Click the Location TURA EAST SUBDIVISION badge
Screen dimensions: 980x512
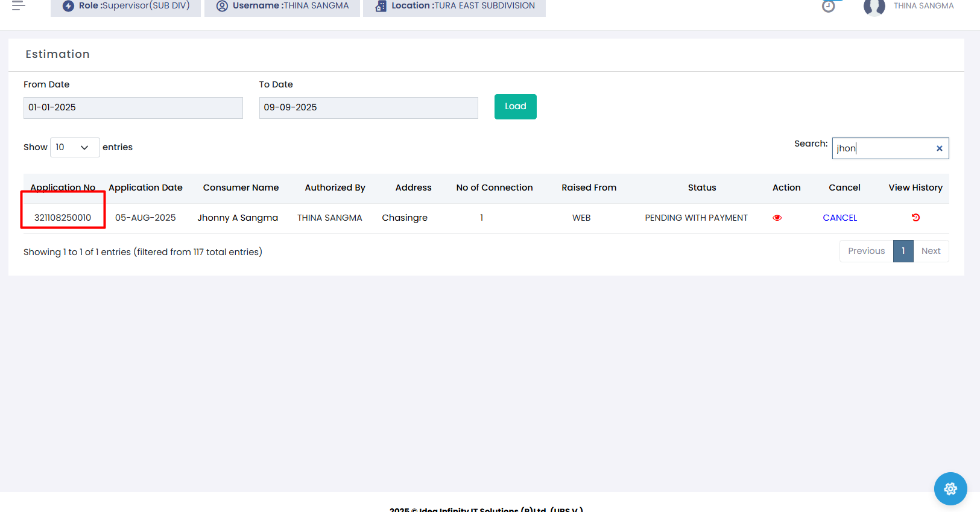pyautogui.click(x=454, y=7)
